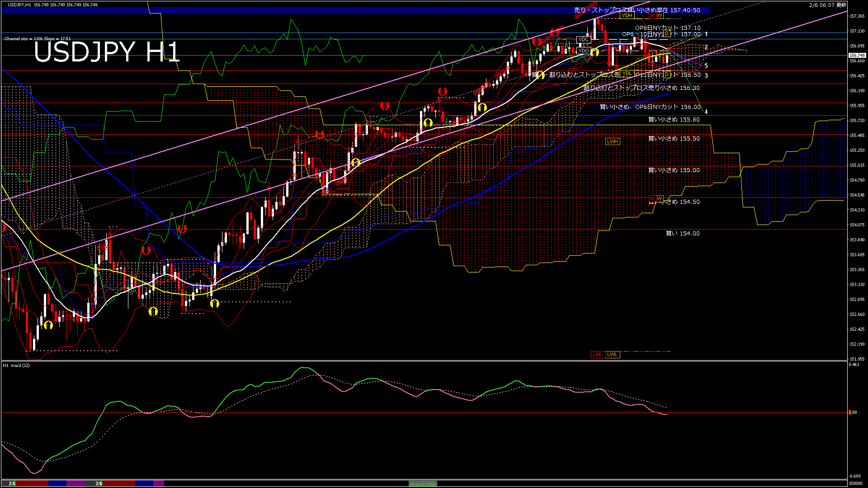Click the YDH yesterday-high label
The image size is (868, 488).
point(627,16)
